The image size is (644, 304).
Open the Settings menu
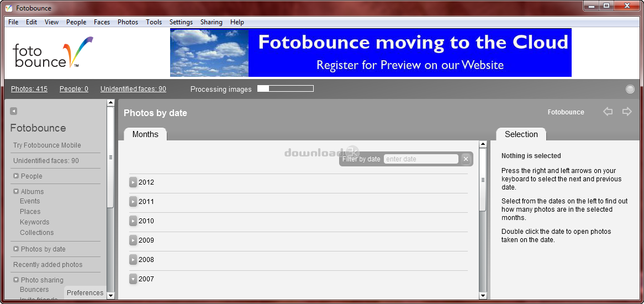181,22
